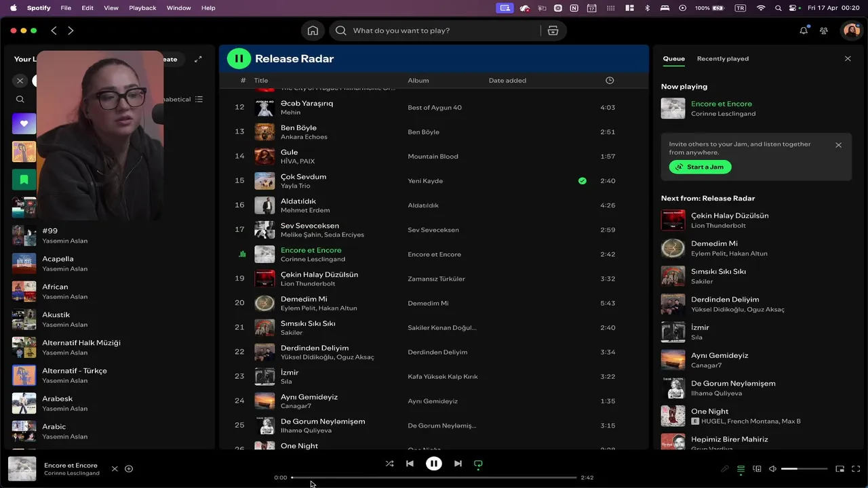Open album link Zamansız Türküler
This screenshot has width=868, height=488.
[x=436, y=279]
